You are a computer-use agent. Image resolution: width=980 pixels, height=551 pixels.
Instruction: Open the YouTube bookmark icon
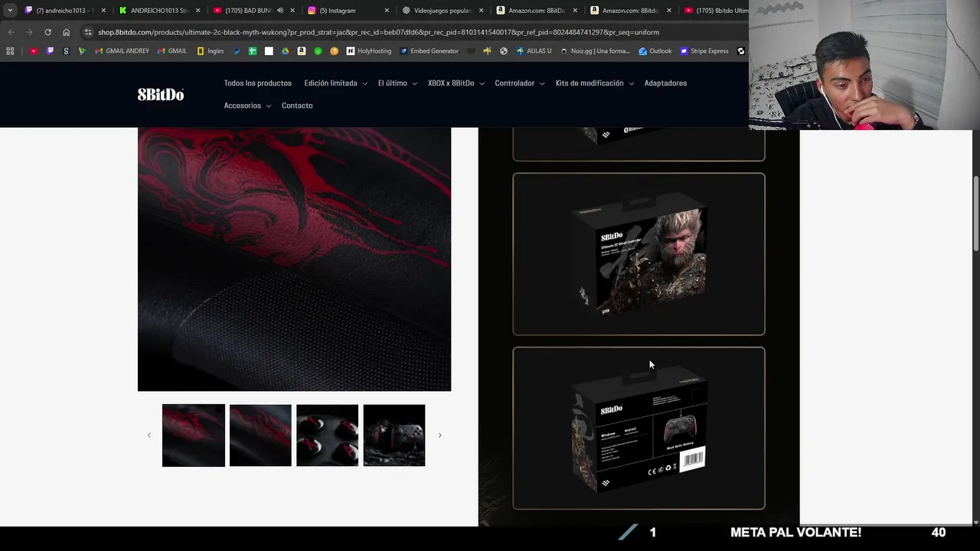pyautogui.click(x=34, y=51)
